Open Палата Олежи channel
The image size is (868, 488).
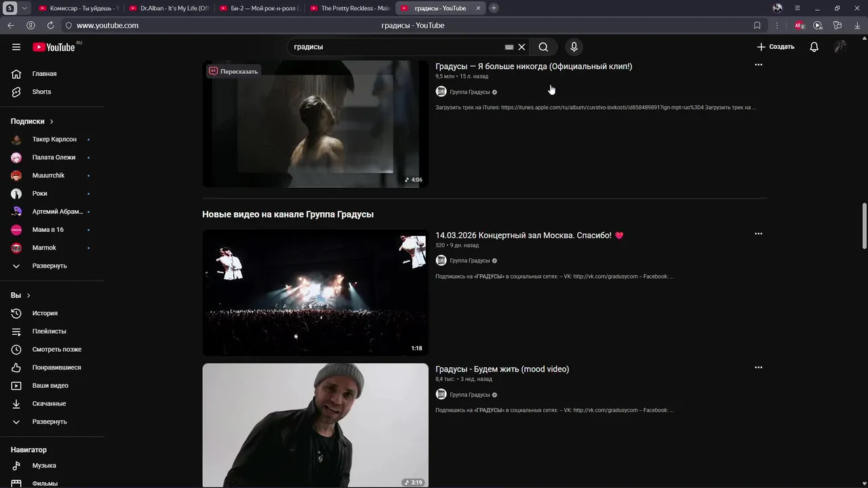52,157
